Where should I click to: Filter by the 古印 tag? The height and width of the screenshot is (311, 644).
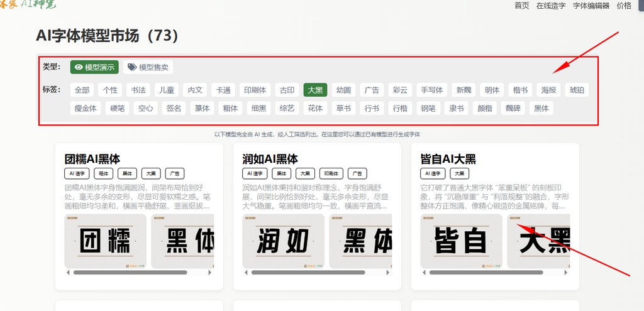(287, 90)
